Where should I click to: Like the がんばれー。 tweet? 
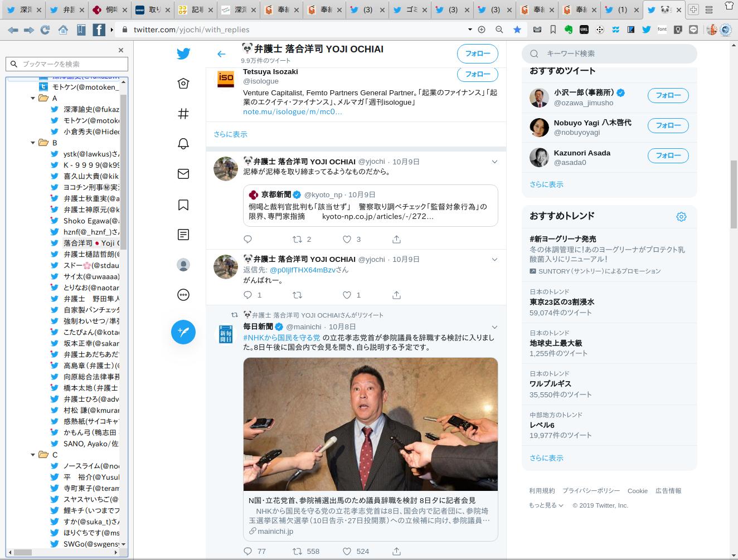(347, 295)
